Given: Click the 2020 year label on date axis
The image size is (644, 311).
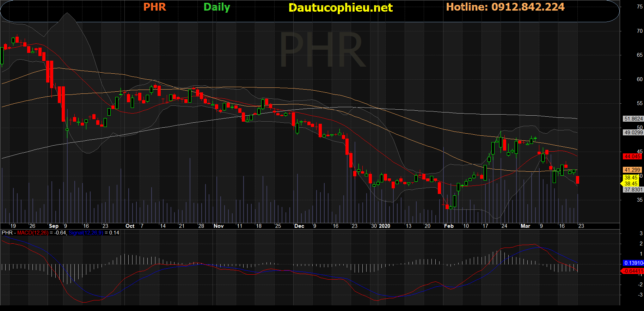Looking at the screenshot, I should tap(385, 226).
